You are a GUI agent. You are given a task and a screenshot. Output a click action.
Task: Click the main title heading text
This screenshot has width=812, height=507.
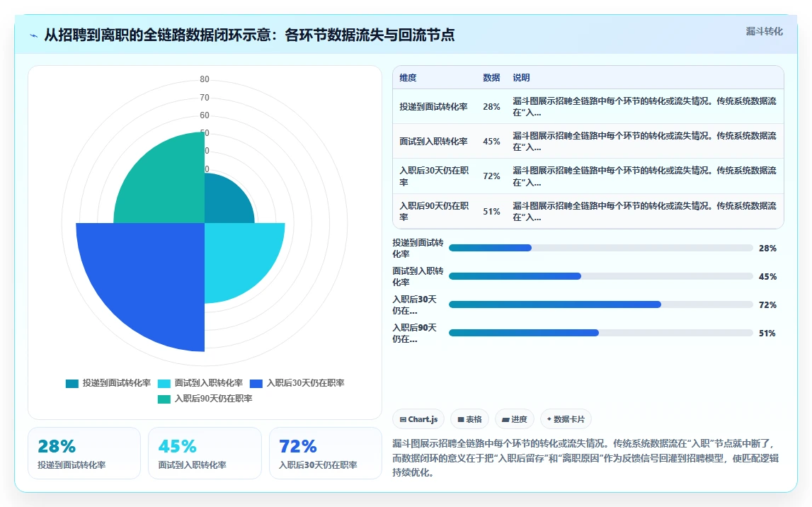pos(249,35)
